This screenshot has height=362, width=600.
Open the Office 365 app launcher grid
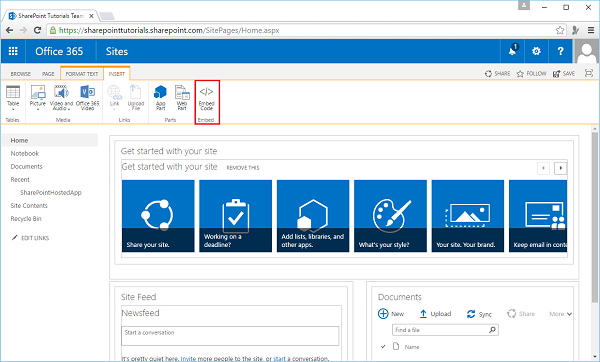(13, 51)
